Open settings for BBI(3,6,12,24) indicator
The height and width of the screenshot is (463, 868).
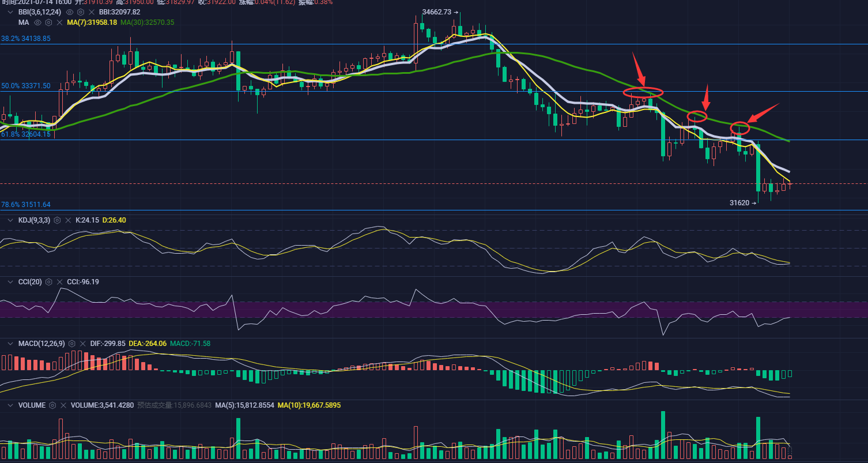pos(81,12)
